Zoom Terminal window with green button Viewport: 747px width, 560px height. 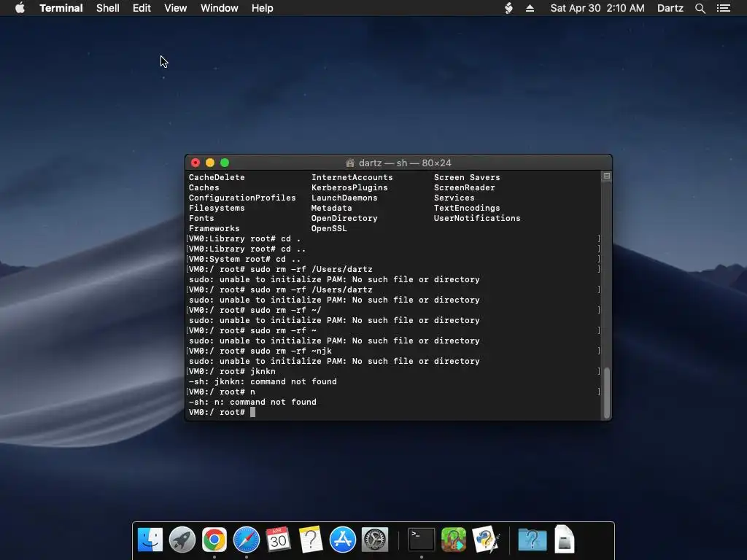point(225,163)
